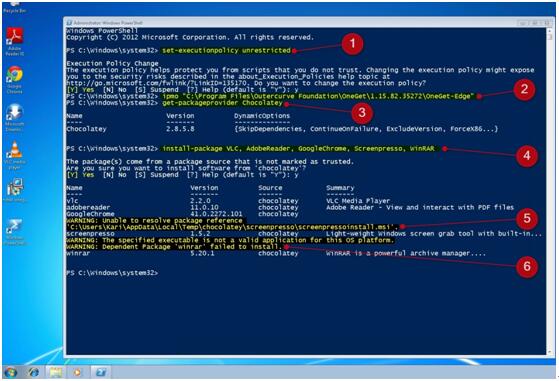Screen dimensions: 559x381
Task: Click the Unable to resolve package reference warning
Action: (154, 220)
